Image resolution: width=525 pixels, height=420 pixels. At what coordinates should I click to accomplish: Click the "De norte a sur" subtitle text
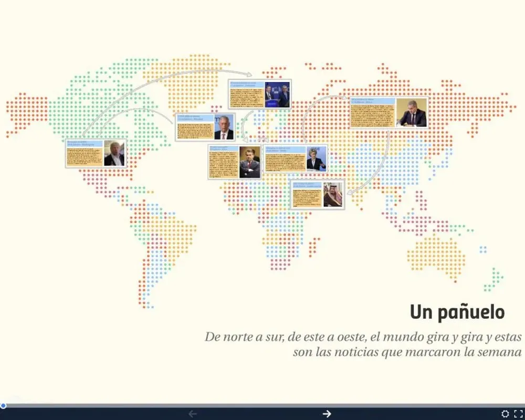point(363,344)
